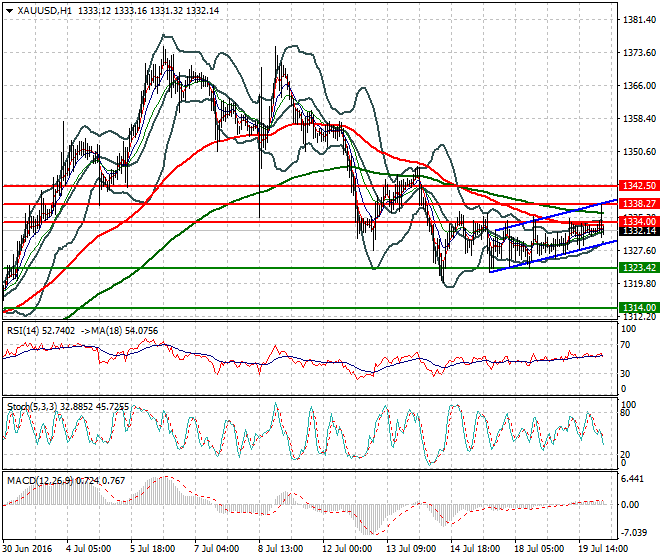Click the -7.039 MACD scale value
Image resolution: width=660 pixels, height=560 pixels.
[x=633, y=533]
